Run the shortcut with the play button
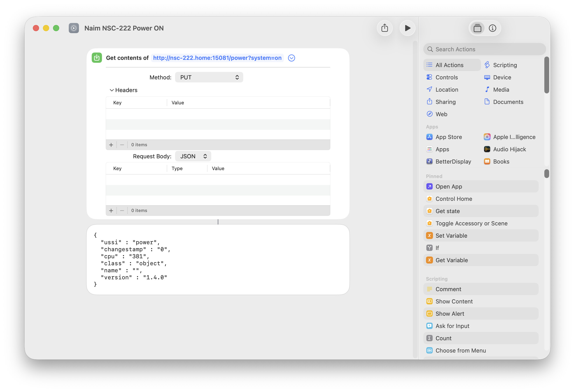Viewport: 575px width, 392px height. click(x=407, y=28)
